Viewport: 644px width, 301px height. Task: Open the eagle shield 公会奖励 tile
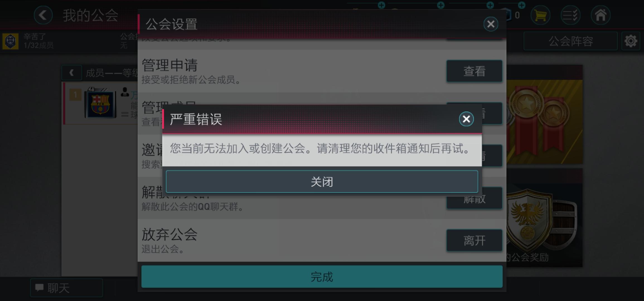tap(544, 218)
